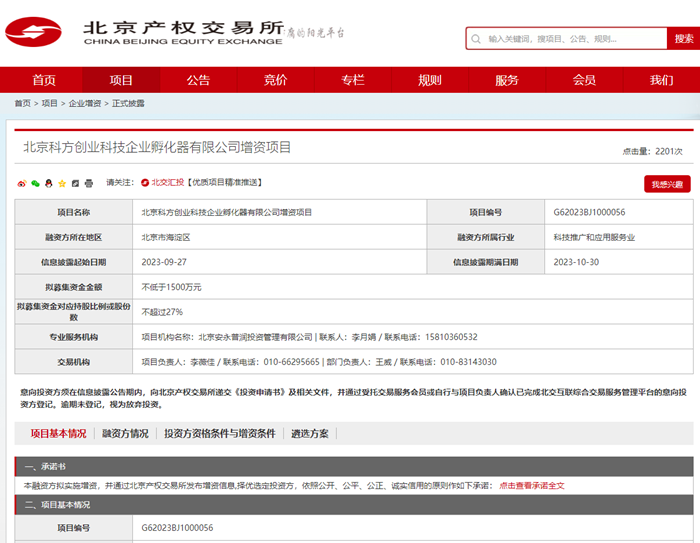Open the 点击查看承诺全文 link
This screenshot has width=700, height=543.
(x=532, y=485)
